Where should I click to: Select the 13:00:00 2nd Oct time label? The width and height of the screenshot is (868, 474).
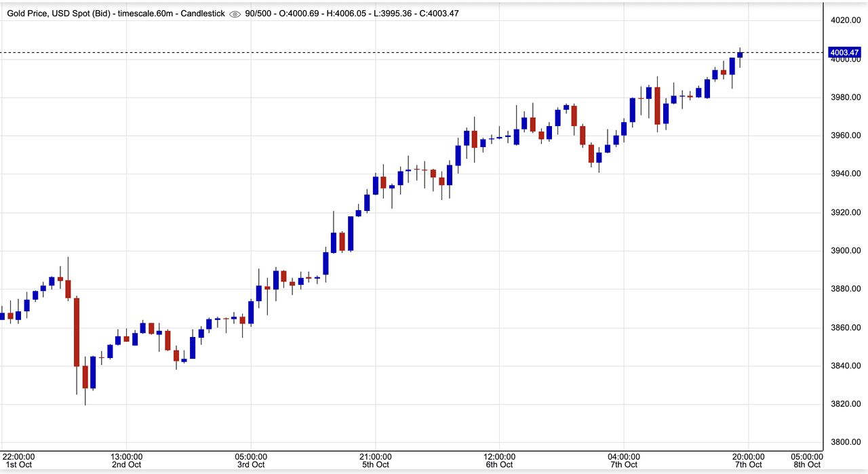click(x=127, y=460)
